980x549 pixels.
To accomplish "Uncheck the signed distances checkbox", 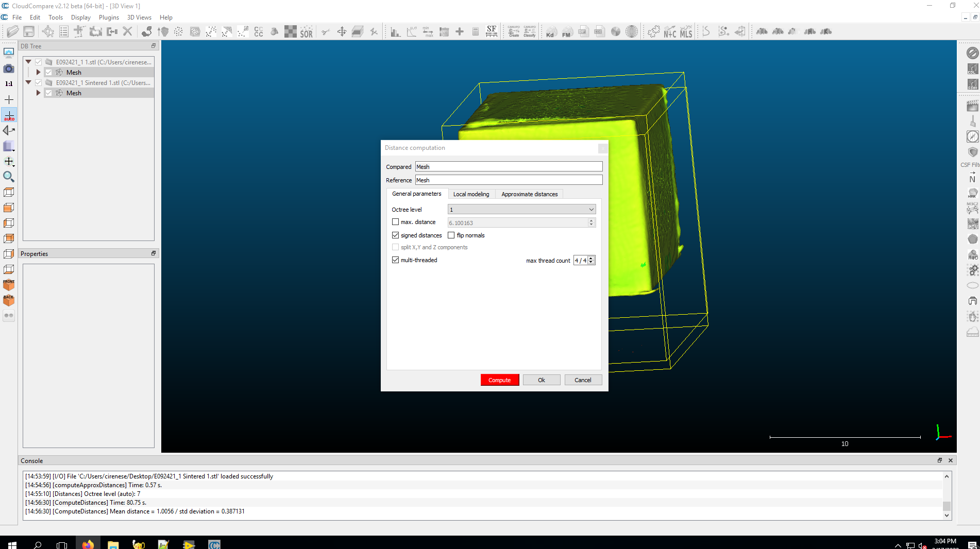I will click(395, 235).
